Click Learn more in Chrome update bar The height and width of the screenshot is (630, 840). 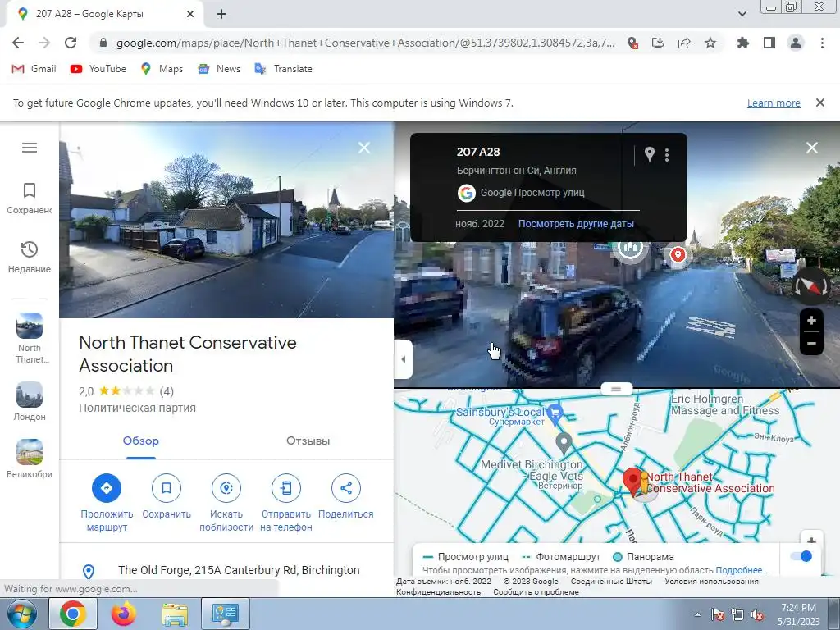point(774,103)
